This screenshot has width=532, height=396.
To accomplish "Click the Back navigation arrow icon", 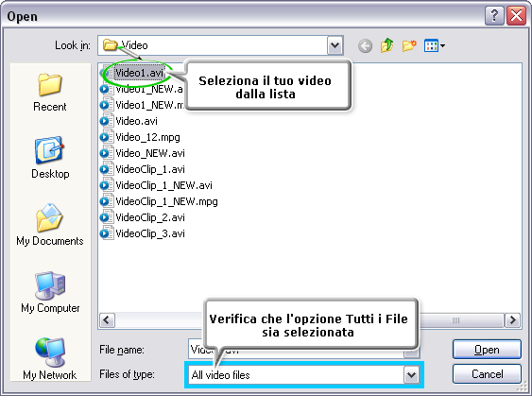I will (x=365, y=45).
